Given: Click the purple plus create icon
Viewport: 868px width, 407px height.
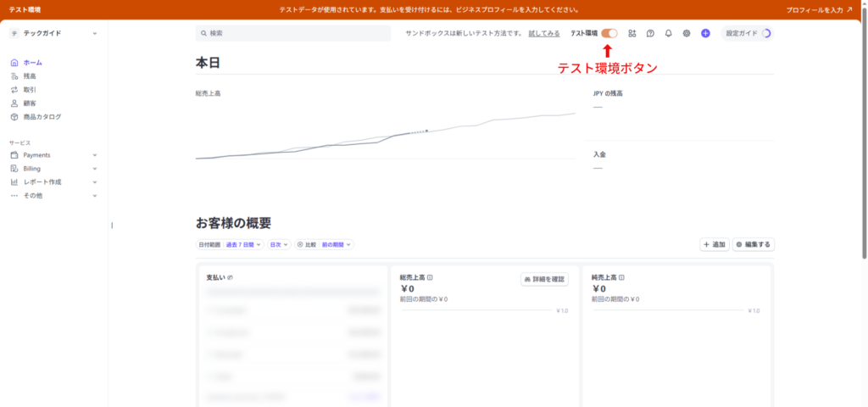Looking at the screenshot, I should click(705, 33).
